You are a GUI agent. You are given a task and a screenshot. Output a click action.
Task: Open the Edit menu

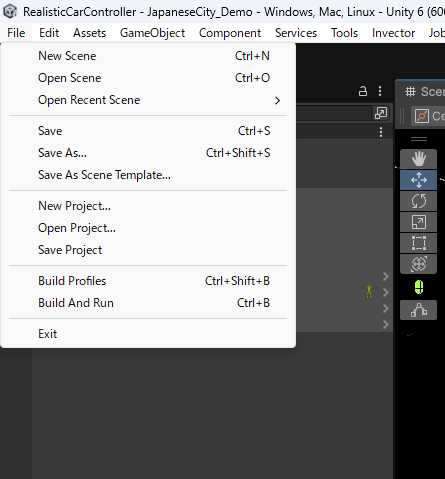pos(49,33)
